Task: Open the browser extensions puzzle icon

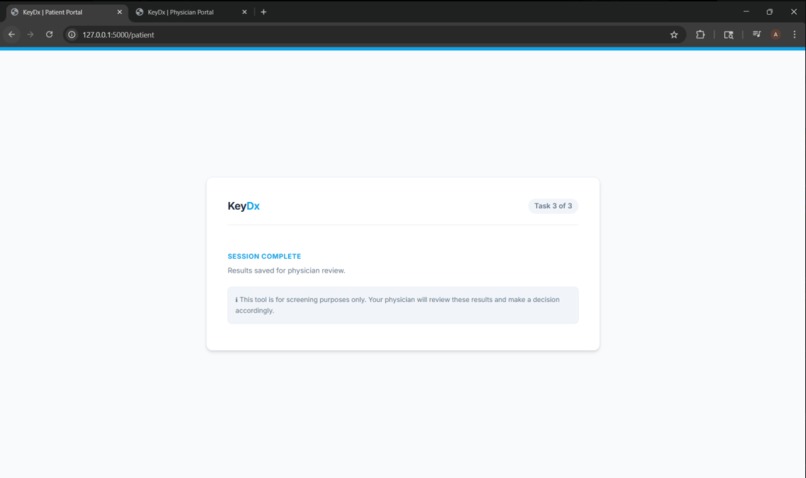Action: click(x=700, y=34)
